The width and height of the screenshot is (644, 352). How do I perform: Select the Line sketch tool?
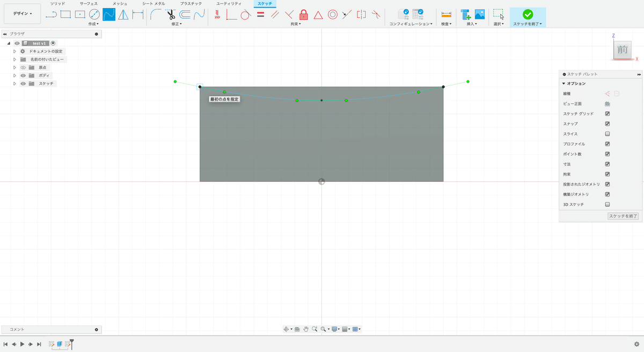tap(52, 15)
